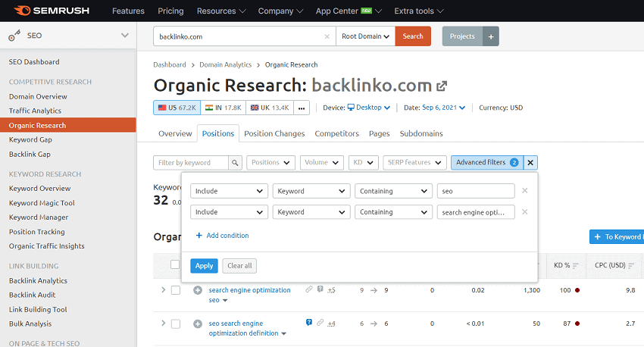Open the Resources menu
The image size is (644, 347).
[221, 11]
